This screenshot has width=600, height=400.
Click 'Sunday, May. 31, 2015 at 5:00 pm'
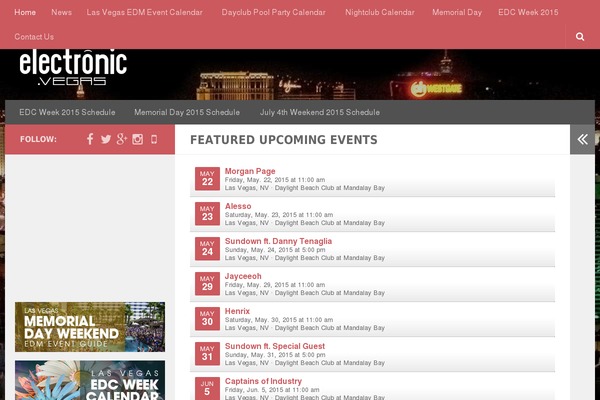pos(275,355)
